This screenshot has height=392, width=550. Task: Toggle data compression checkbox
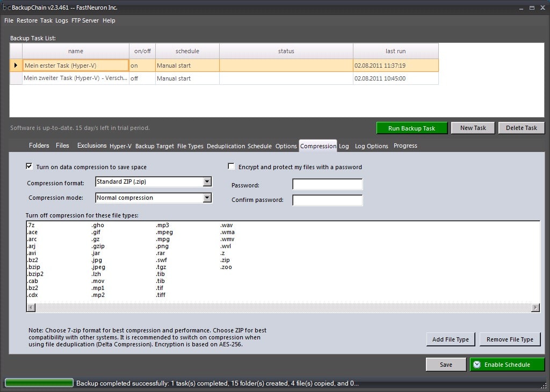[30, 166]
